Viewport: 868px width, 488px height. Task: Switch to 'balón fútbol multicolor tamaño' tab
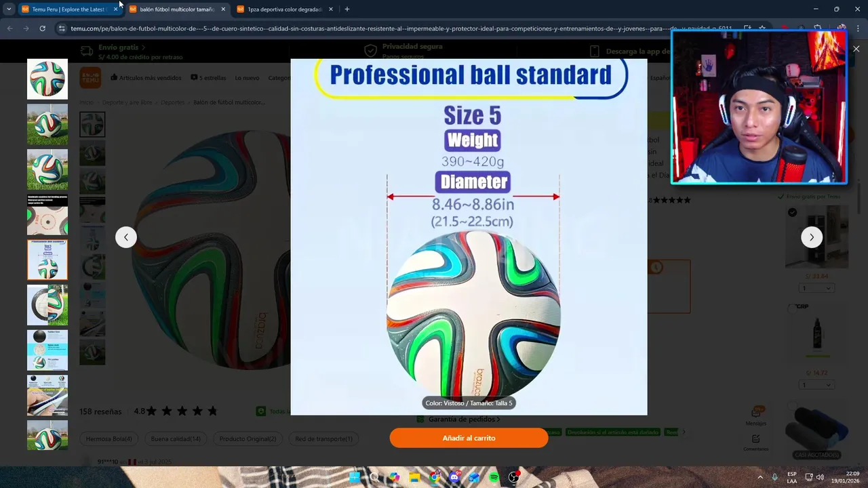[x=176, y=9]
